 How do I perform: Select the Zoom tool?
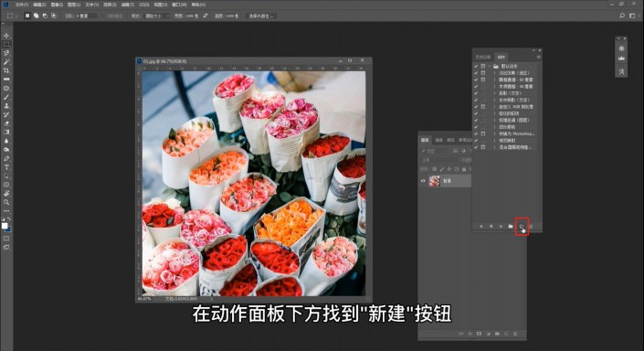6,202
